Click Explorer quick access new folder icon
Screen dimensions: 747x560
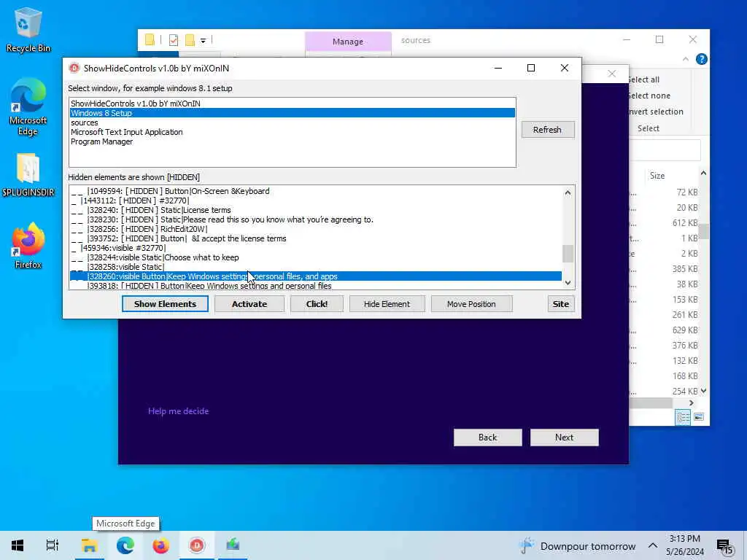click(x=190, y=40)
